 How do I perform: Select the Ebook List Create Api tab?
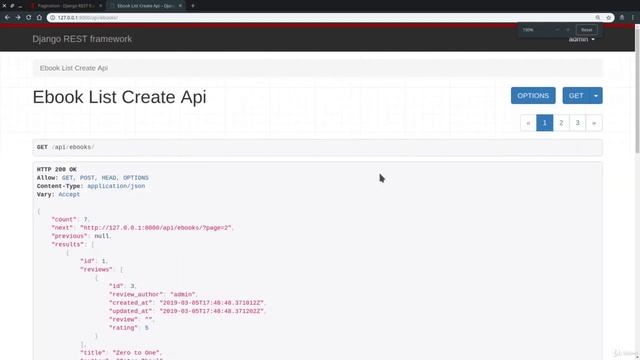(x=145, y=6)
